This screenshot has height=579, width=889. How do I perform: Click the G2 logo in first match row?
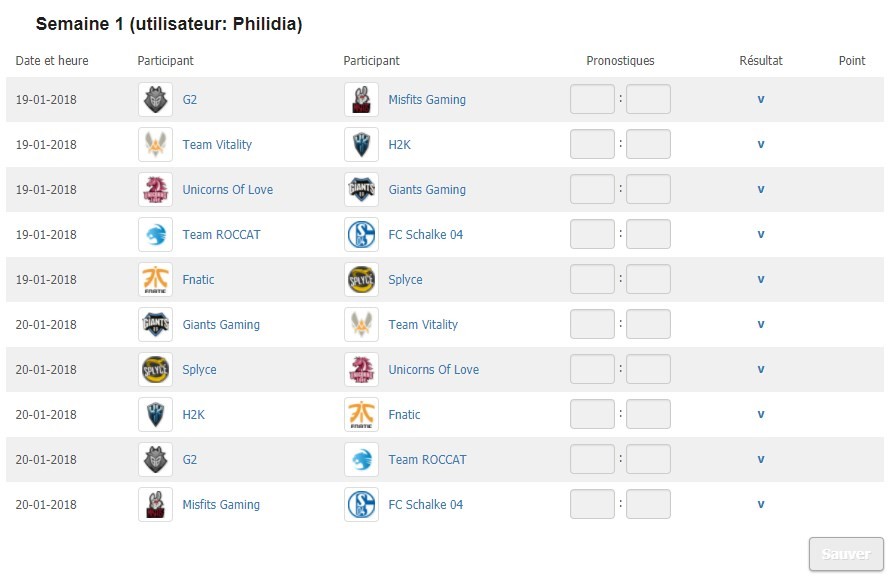155,99
